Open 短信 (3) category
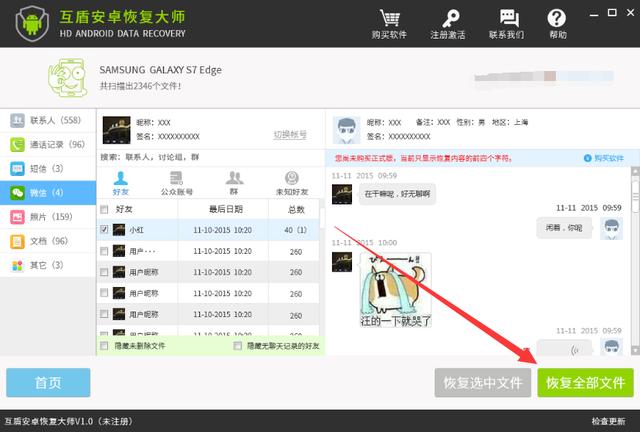640x432 pixels. 48,169
